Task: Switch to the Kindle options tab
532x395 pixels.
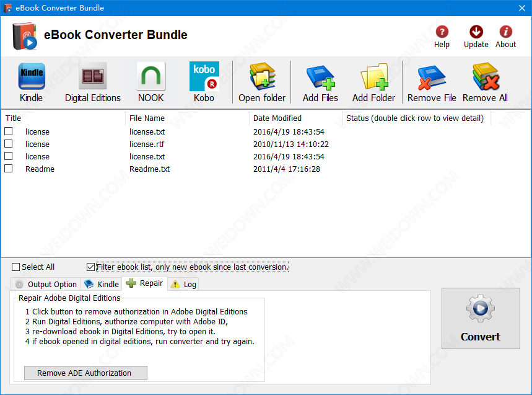Action: (102, 284)
